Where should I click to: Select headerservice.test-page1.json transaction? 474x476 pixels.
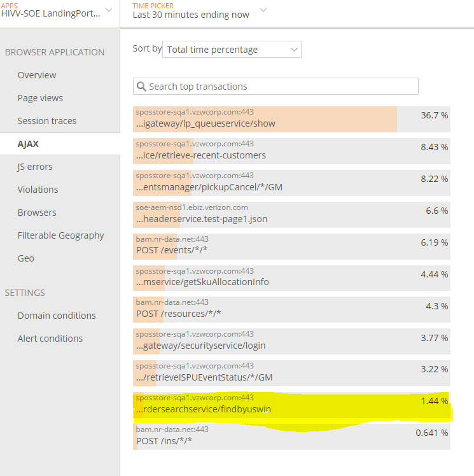[x=291, y=214]
